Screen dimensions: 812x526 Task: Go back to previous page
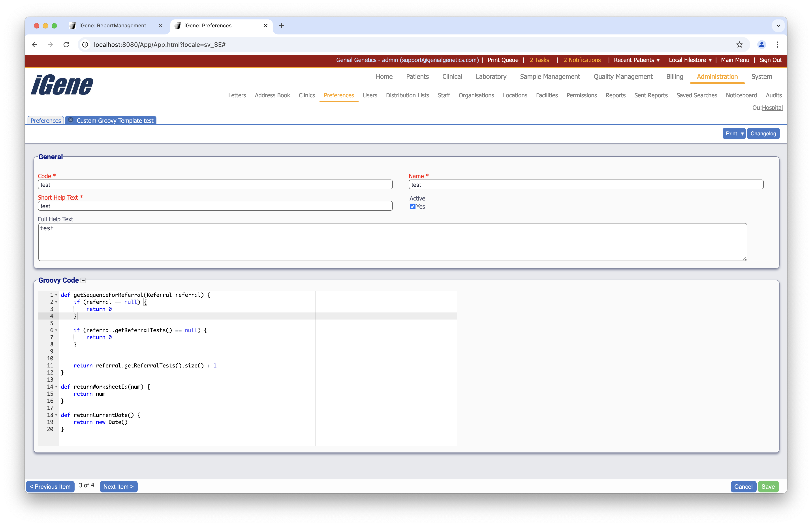pyautogui.click(x=34, y=45)
